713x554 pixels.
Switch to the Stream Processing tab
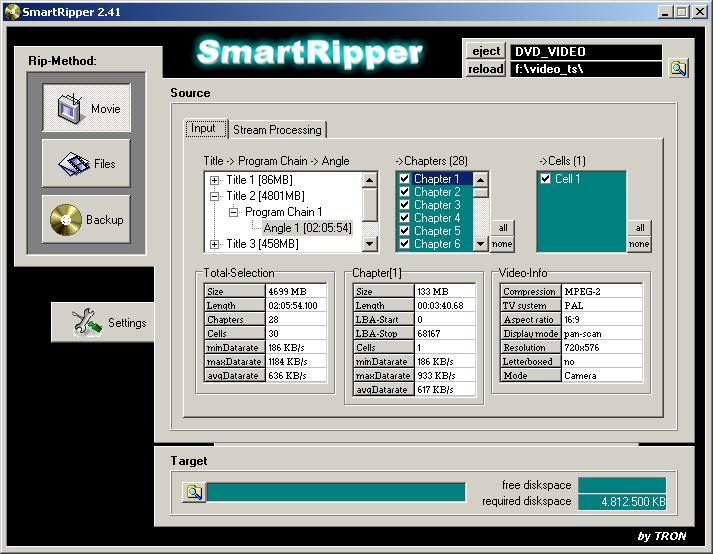click(277, 130)
